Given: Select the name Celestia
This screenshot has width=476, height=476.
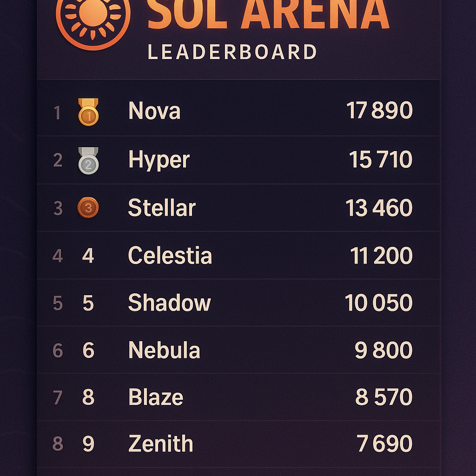Looking at the screenshot, I should (x=170, y=255).
